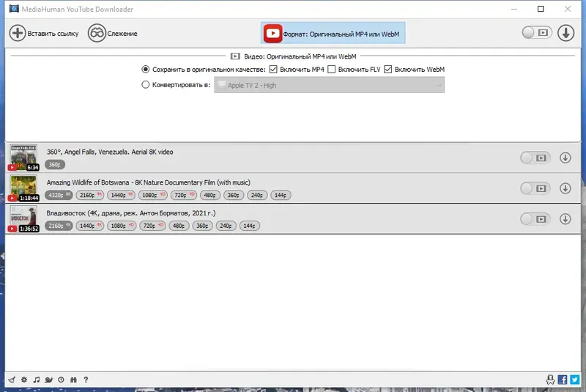The height and width of the screenshot is (392, 586).
Task: Open the Twitter icon link
Action: coord(575,380)
